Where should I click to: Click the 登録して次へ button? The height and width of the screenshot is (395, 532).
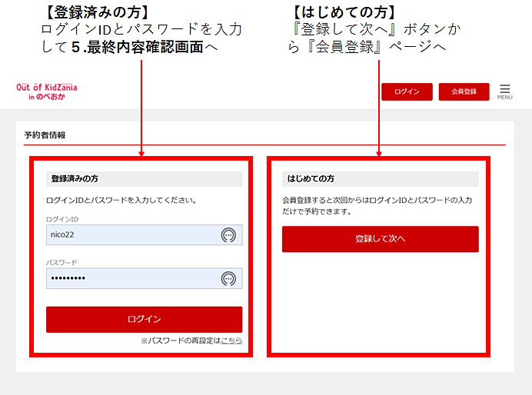[380, 239]
